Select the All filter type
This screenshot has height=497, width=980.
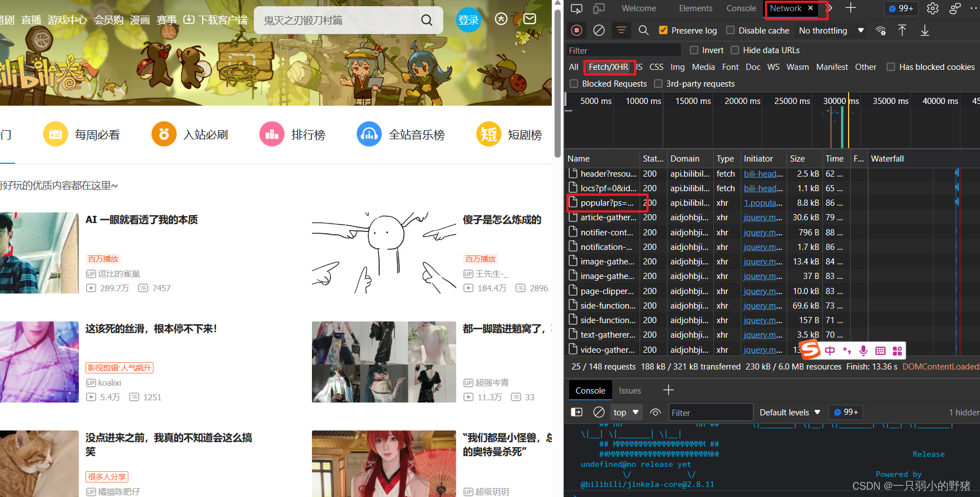click(574, 67)
